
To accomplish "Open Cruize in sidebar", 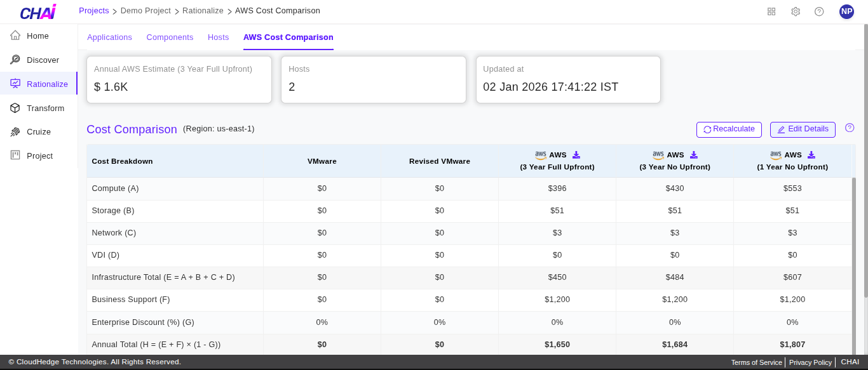I will coord(38,132).
